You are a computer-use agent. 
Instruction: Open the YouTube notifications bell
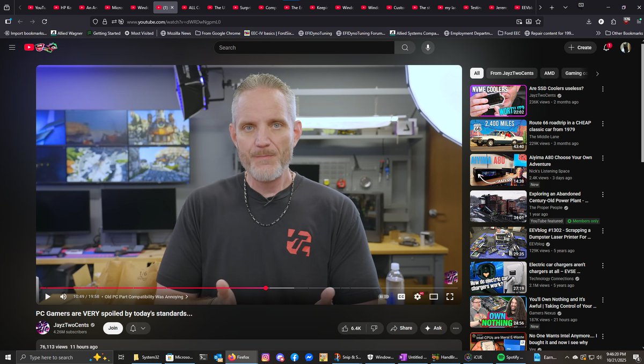point(606,47)
